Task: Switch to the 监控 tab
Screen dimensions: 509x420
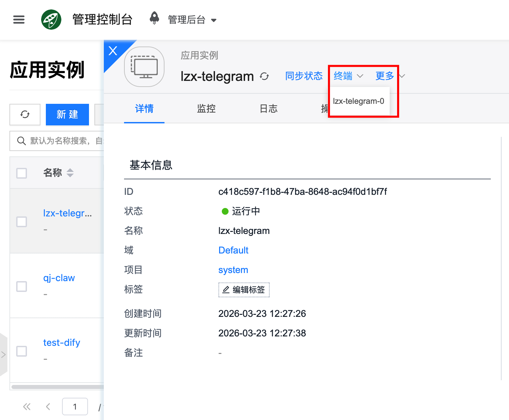Action: 206,109
